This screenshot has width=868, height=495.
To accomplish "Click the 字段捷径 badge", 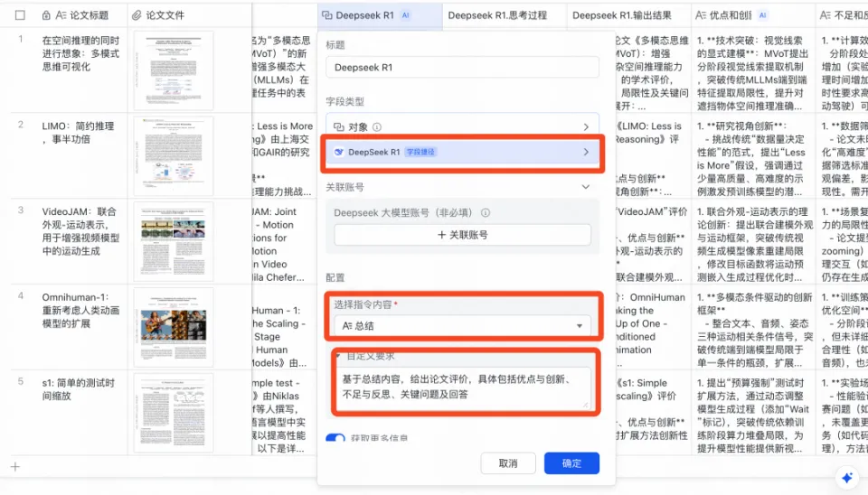I will (420, 152).
